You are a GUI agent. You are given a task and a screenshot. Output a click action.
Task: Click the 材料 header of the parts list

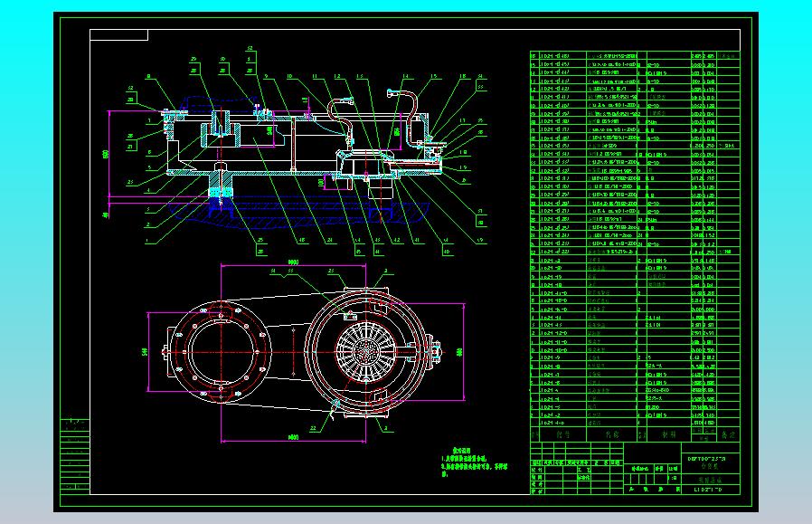click(x=668, y=434)
